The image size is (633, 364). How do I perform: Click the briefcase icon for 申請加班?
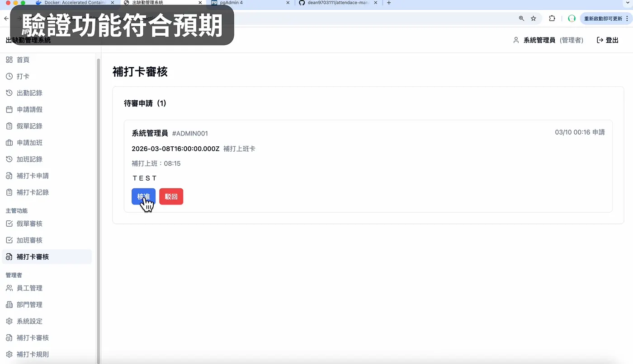pos(9,143)
